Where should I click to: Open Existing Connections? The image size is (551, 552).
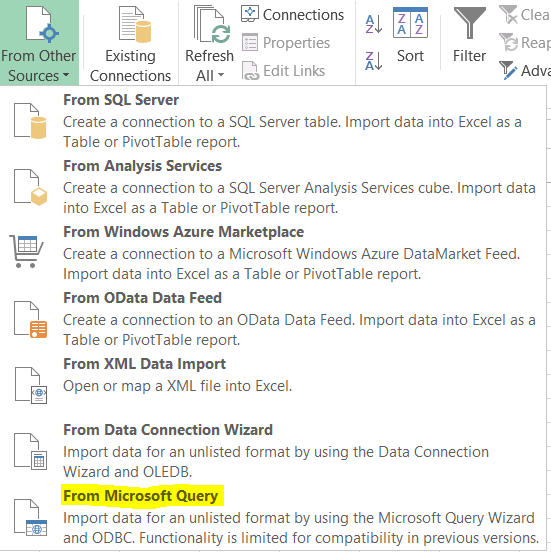pos(130,43)
